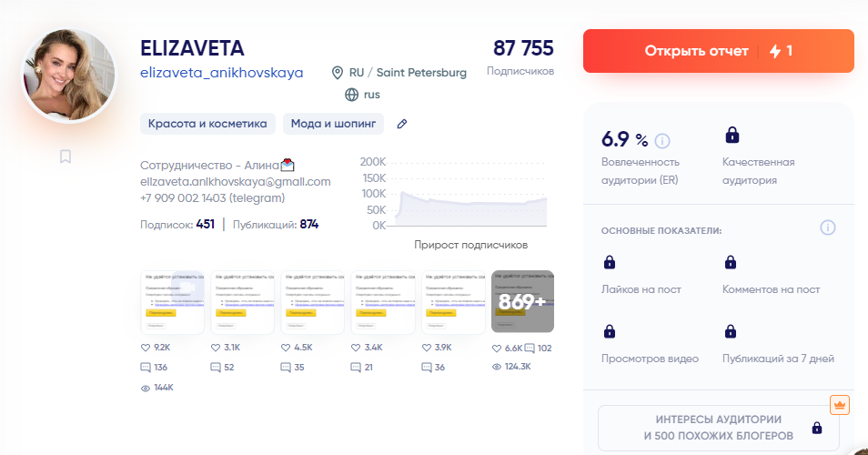Click the lock above Публикаций за 7 дней
Screen dimensions: 868x455
click(x=730, y=331)
